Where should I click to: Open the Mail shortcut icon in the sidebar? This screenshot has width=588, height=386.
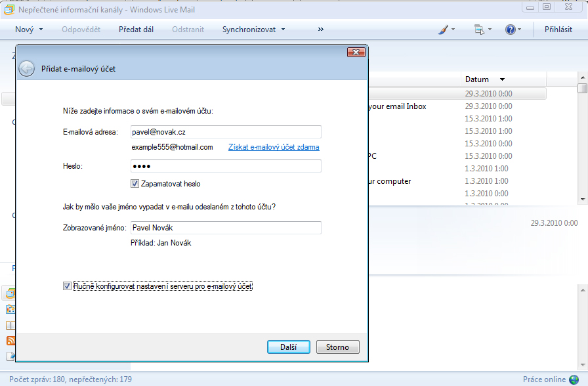[x=10, y=293]
